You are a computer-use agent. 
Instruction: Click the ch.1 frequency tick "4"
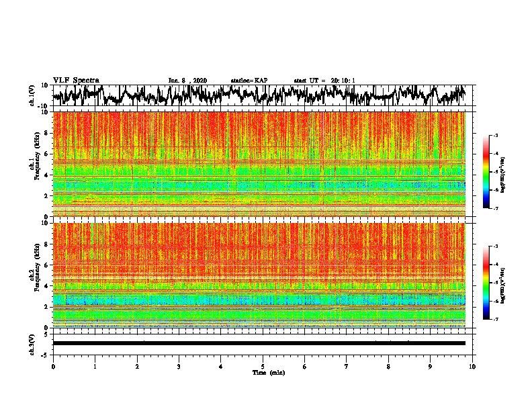[x=47, y=175]
